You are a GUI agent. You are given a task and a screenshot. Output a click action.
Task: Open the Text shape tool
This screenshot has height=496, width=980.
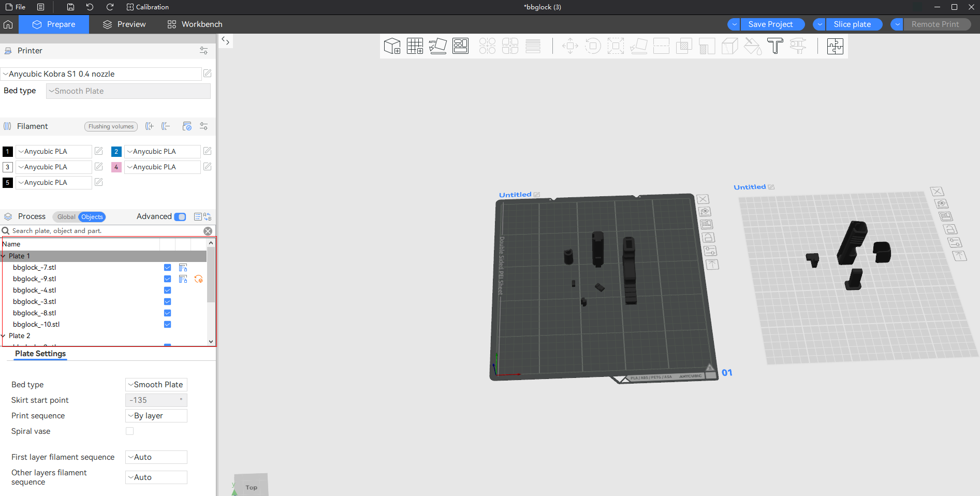pyautogui.click(x=775, y=46)
